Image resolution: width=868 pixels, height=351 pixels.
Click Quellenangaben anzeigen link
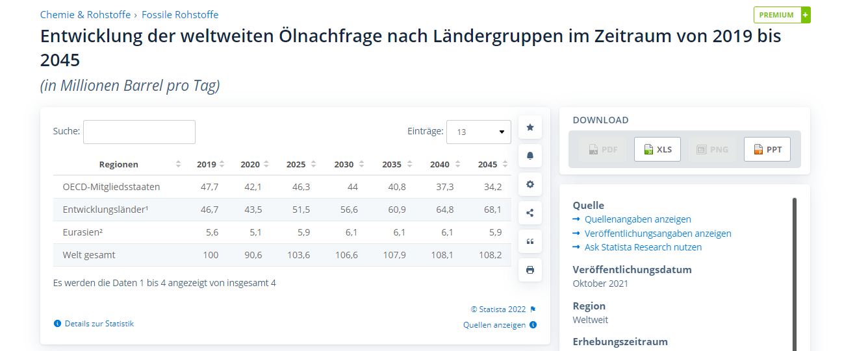638,219
